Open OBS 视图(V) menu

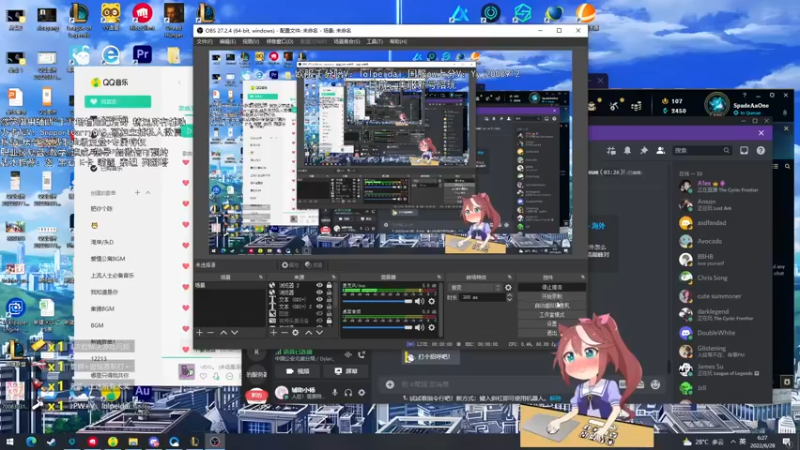point(251,41)
